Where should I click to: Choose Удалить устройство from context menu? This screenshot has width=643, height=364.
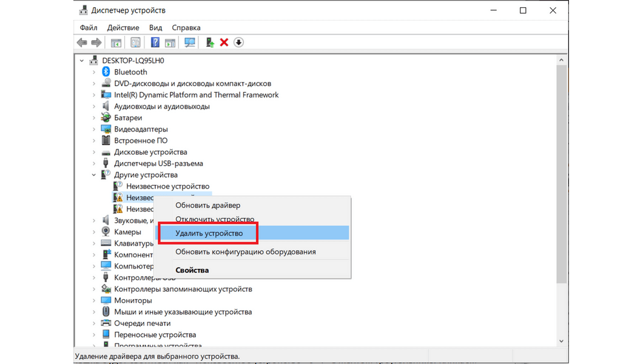point(252,233)
